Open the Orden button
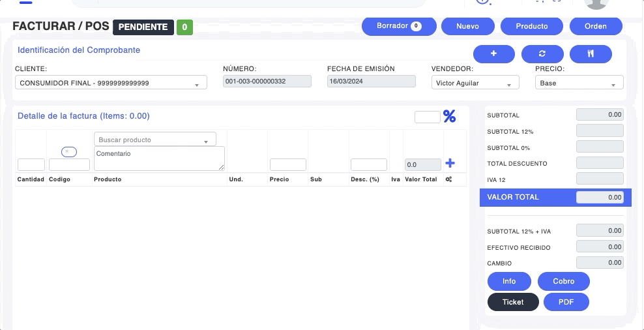The height and width of the screenshot is (330, 644). (595, 26)
